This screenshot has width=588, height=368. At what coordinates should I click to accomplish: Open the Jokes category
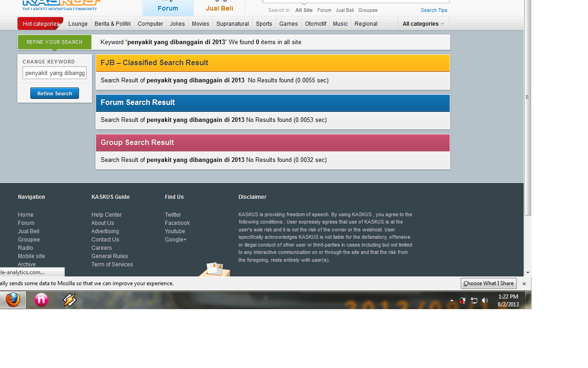(177, 24)
